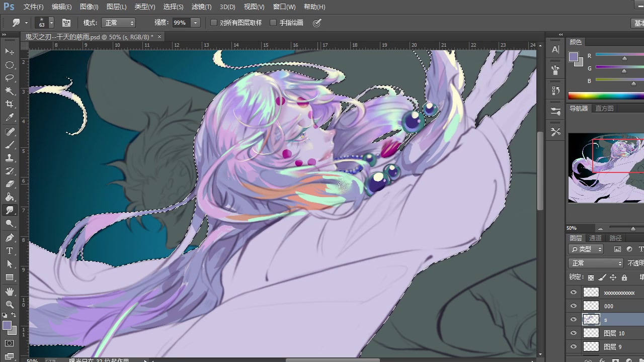Select the Elliptical Marquee tool
644x362 pixels.
10,65
